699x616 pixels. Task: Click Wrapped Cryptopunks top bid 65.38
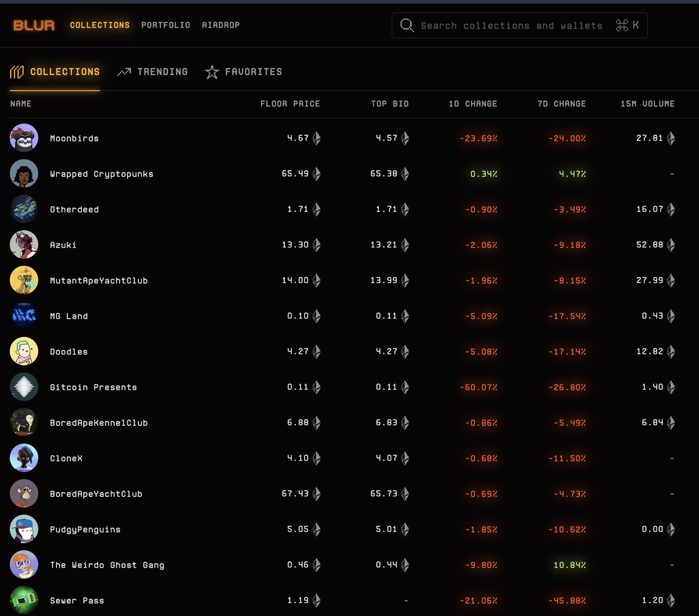(384, 174)
